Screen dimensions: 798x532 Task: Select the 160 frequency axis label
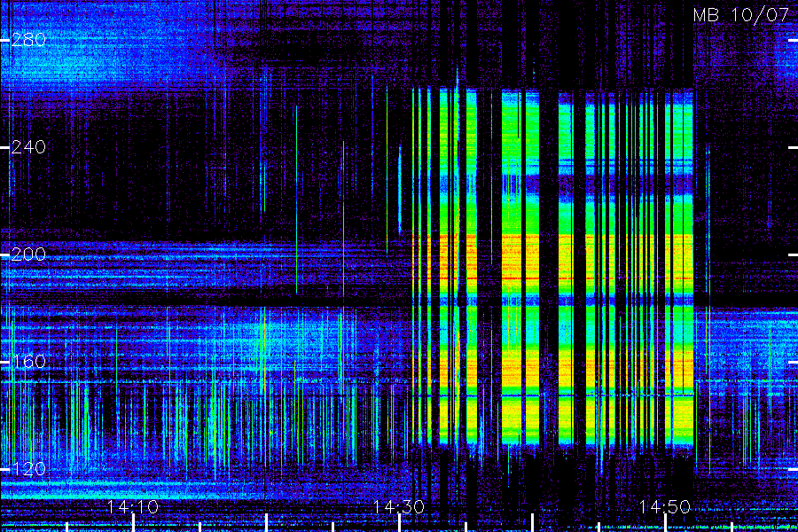point(28,362)
